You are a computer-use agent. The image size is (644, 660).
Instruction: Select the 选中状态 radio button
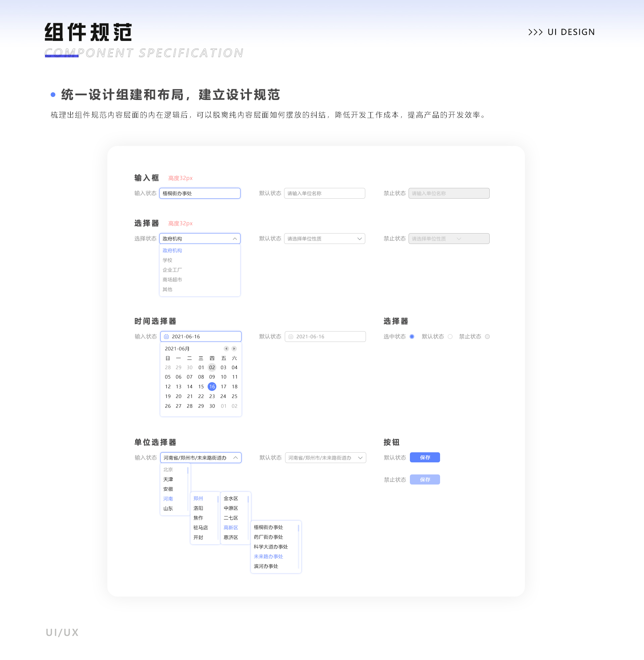[x=412, y=337]
